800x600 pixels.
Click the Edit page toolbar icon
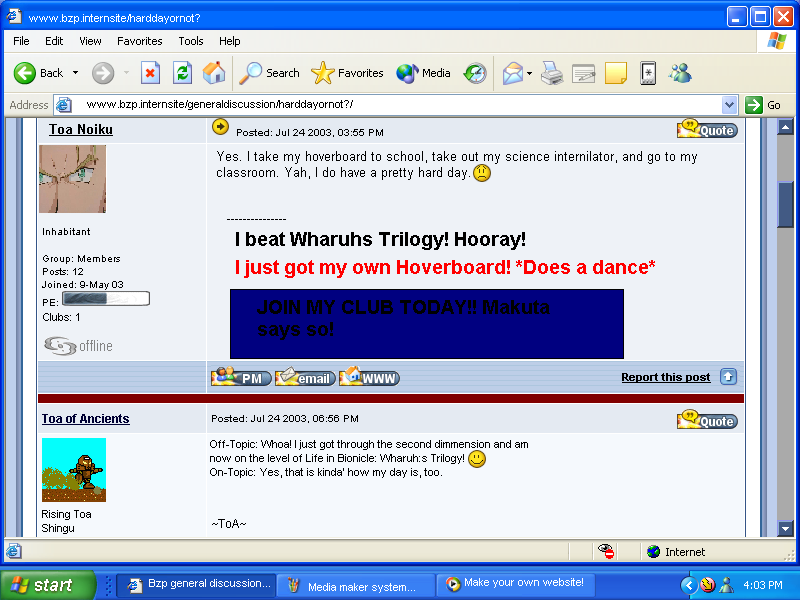tap(584, 73)
